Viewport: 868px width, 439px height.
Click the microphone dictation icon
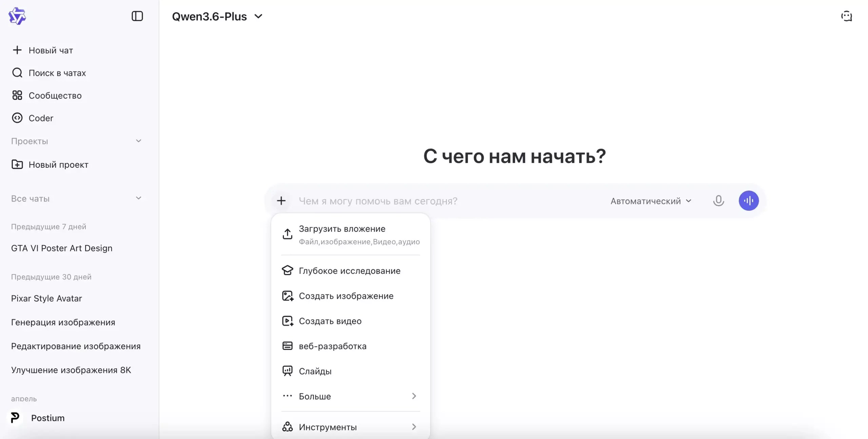tap(718, 201)
